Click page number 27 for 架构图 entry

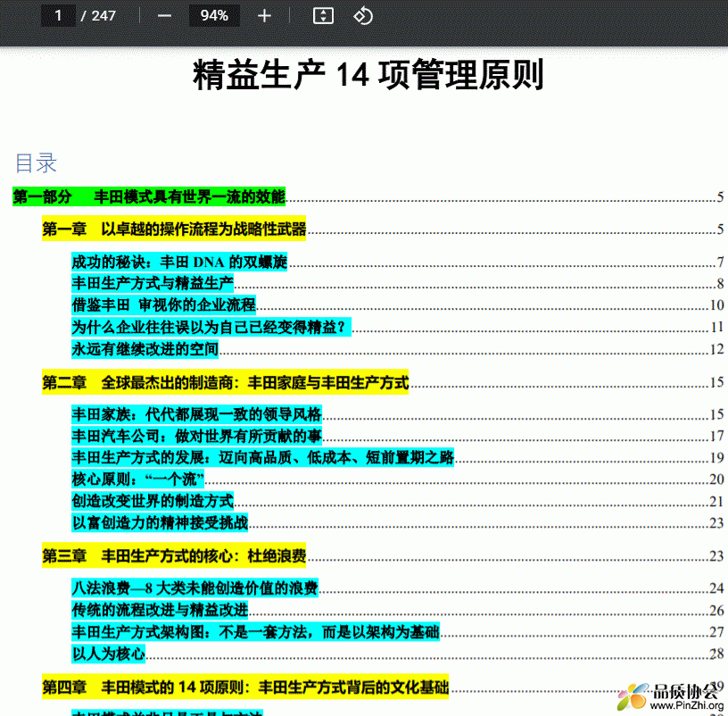tap(717, 631)
